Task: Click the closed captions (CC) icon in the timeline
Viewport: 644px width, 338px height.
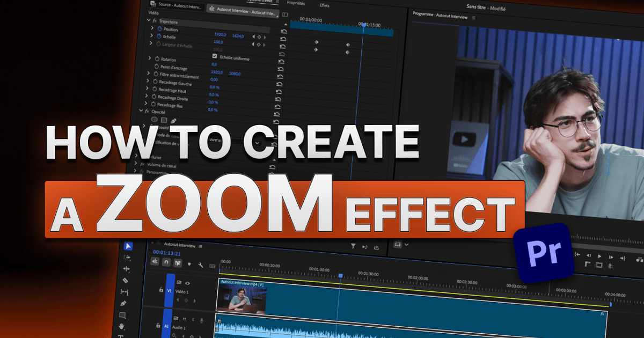Action: click(x=212, y=267)
